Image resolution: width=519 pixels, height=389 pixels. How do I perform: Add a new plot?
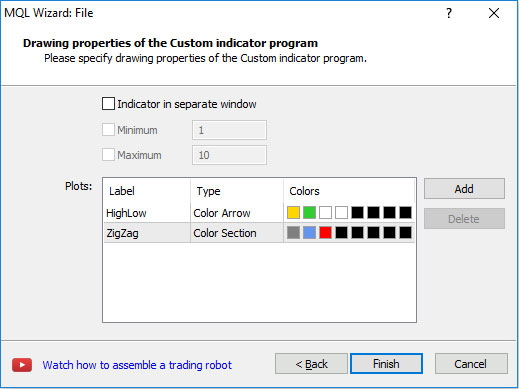click(464, 189)
